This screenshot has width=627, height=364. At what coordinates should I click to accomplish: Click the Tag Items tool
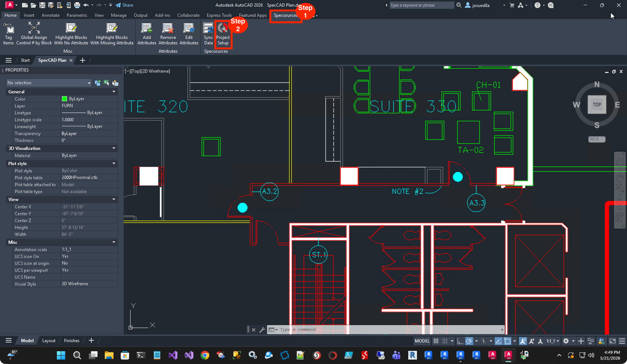8,33
